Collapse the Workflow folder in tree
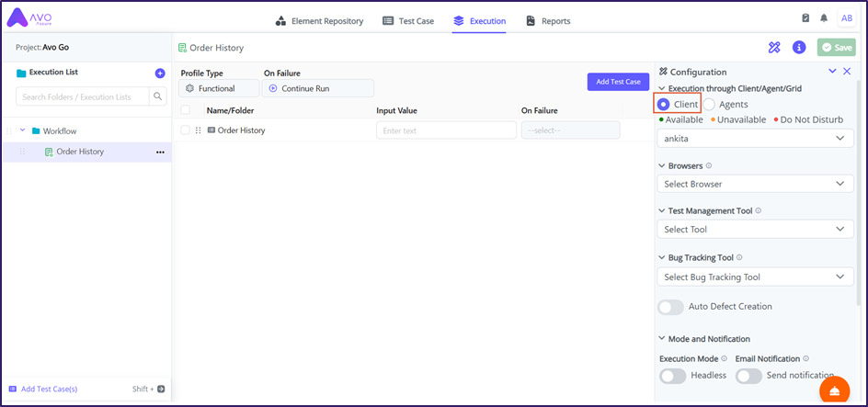The width and height of the screenshot is (868, 407). [x=21, y=131]
